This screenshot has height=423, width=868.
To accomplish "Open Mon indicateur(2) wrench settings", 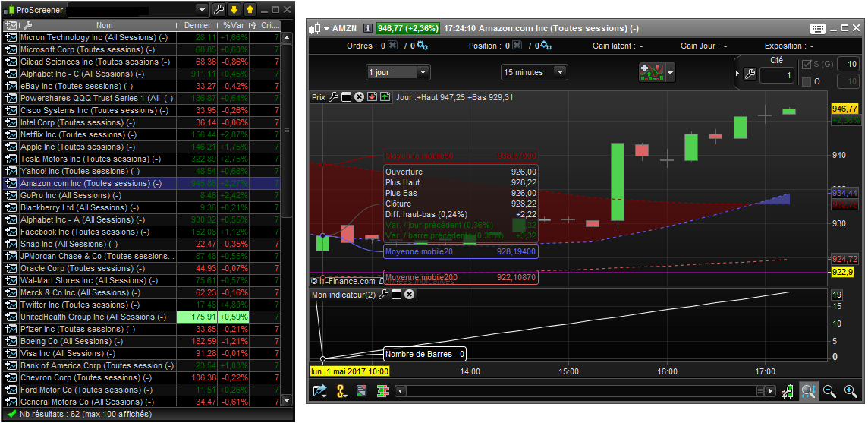I will [x=383, y=295].
